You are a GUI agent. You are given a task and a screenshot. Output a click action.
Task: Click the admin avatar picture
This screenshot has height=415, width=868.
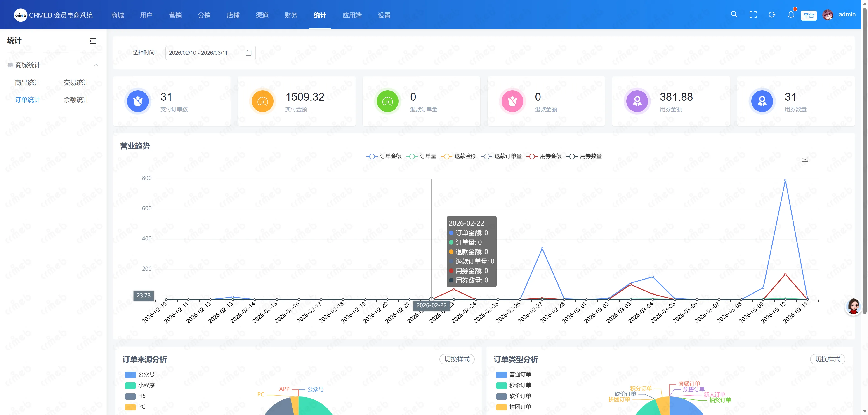[x=828, y=14]
